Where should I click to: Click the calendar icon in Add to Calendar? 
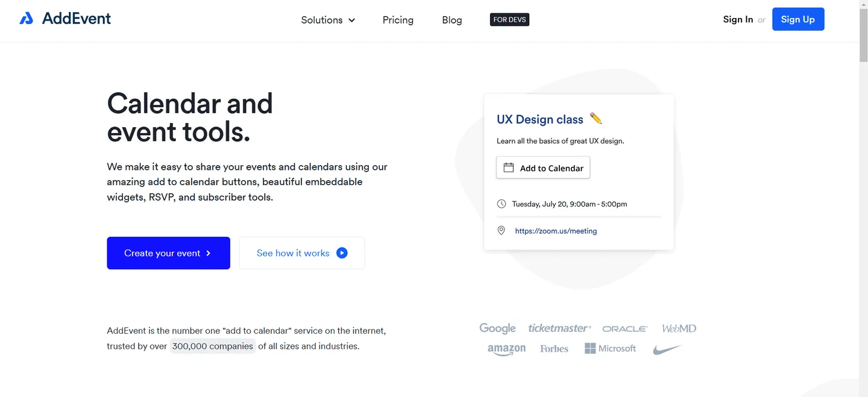pos(509,167)
